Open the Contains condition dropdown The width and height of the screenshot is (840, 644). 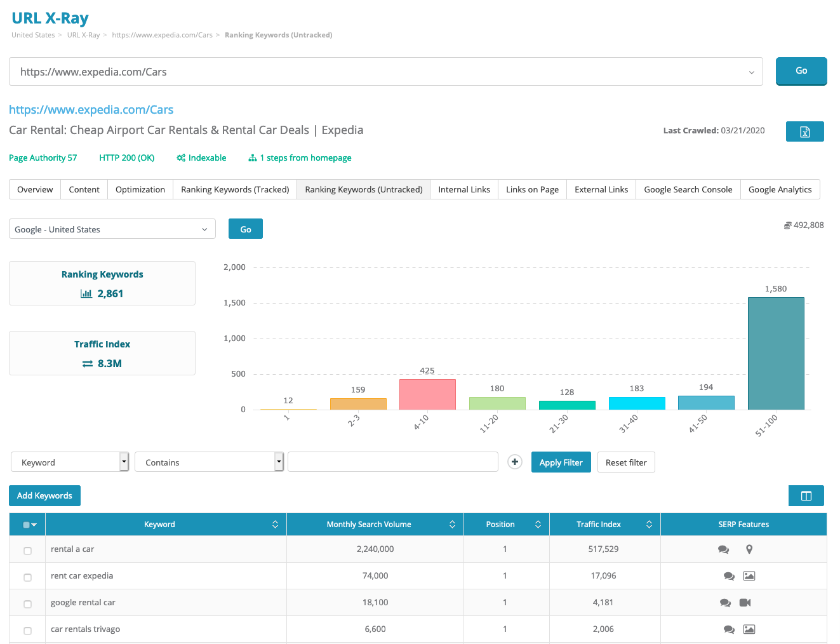(x=209, y=462)
